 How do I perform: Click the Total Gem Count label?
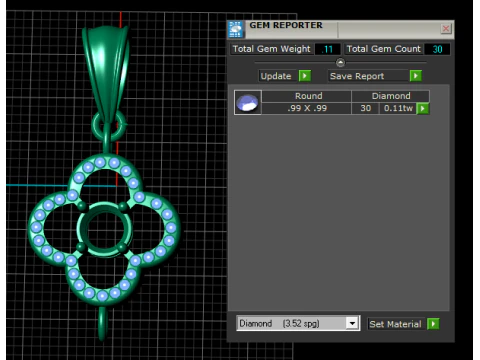(x=384, y=49)
